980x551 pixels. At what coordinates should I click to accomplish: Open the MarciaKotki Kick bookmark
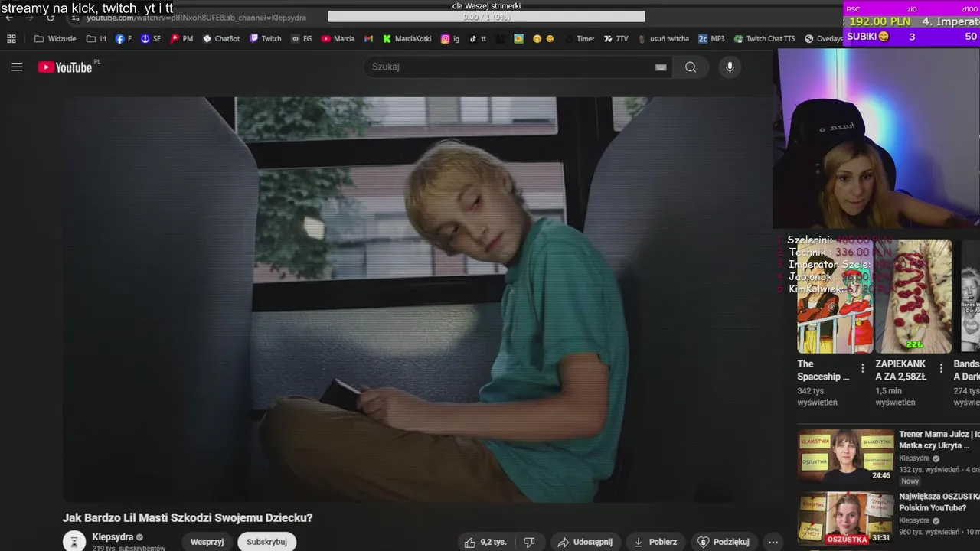pos(407,39)
